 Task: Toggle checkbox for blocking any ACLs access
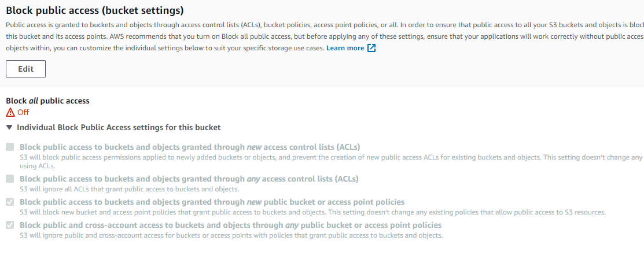coord(10,179)
